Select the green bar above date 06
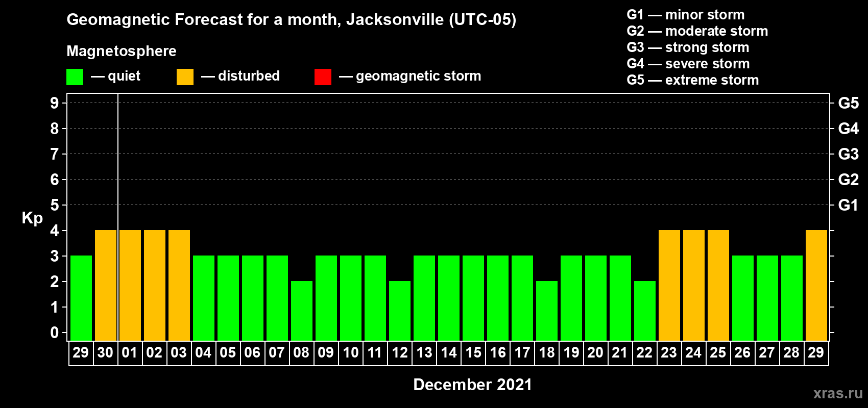 point(253,298)
